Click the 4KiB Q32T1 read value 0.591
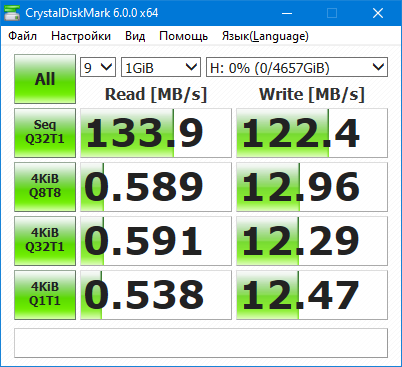 point(156,241)
